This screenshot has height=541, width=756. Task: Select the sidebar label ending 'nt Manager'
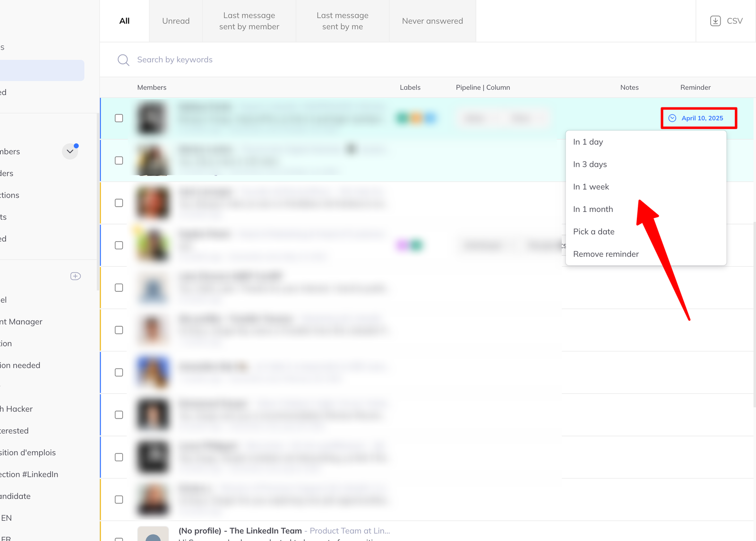22,322
